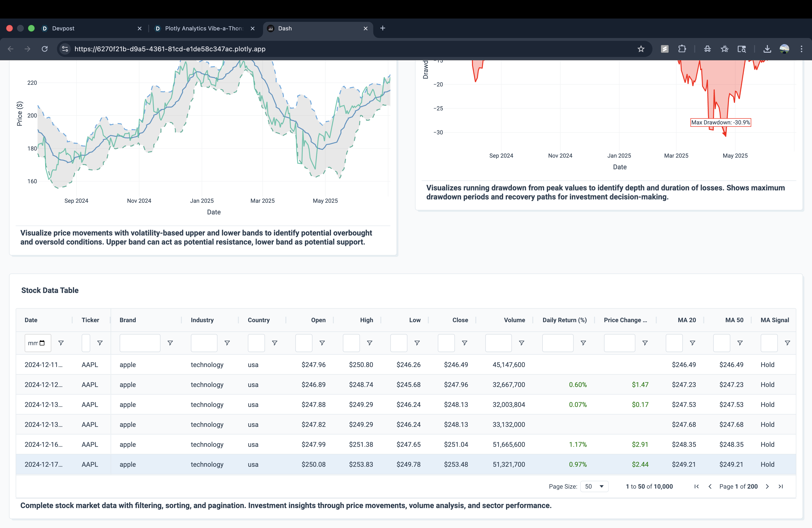This screenshot has height=528, width=812.
Task: Jump to last table page
Action: click(x=781, y=486)
